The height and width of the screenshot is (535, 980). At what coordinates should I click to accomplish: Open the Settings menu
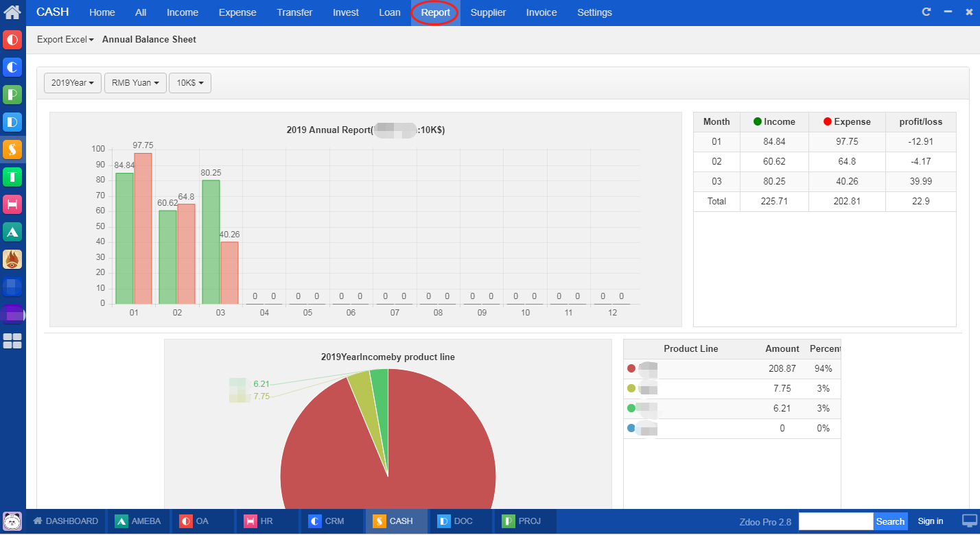pyautogui.click(x=594, y=12)
